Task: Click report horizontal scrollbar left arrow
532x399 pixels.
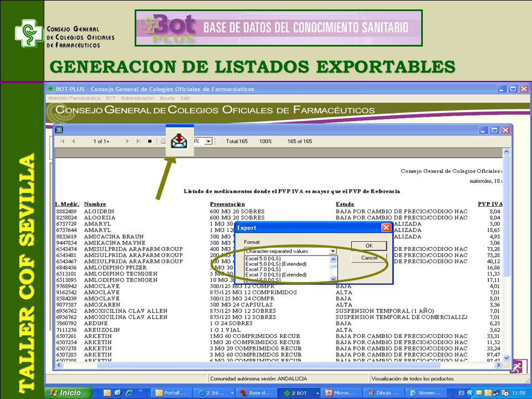Action: 59,365
